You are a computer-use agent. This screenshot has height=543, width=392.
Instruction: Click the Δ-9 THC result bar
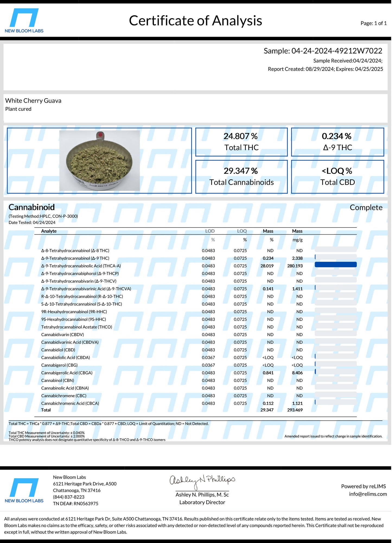click(336, 257)
